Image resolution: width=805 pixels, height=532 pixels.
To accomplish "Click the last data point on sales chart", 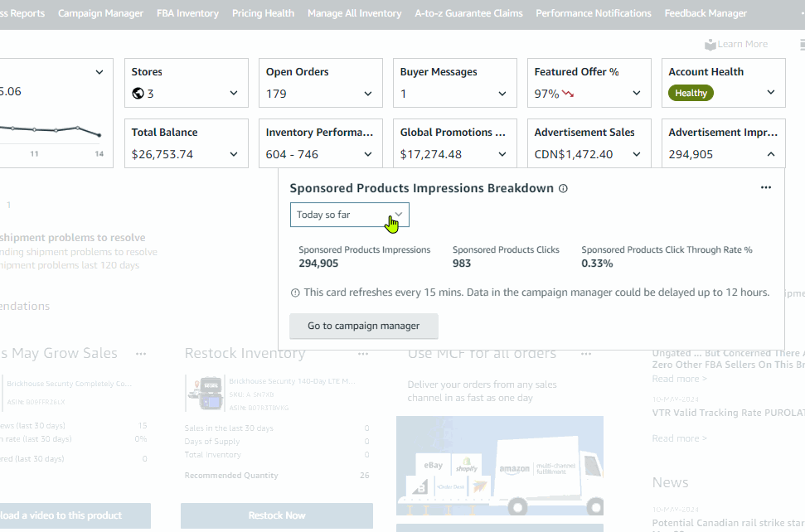I will pyautogui.click(x=99, y=135).
